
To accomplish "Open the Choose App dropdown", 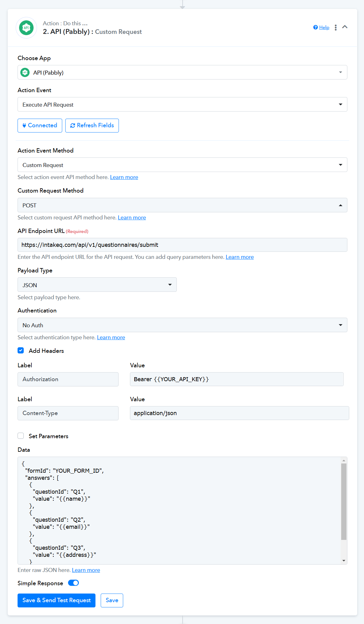I will point(182,72).
